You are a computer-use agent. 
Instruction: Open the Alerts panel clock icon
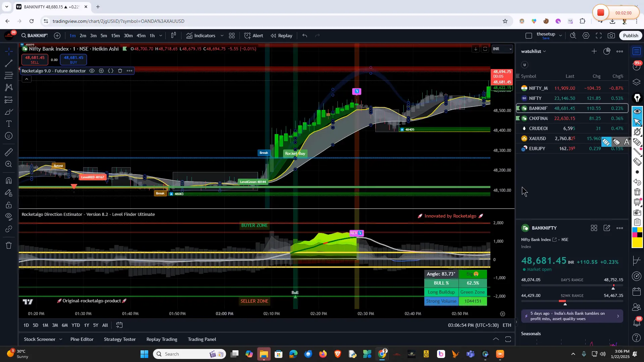pyautogui.click(x=637, y=66)
